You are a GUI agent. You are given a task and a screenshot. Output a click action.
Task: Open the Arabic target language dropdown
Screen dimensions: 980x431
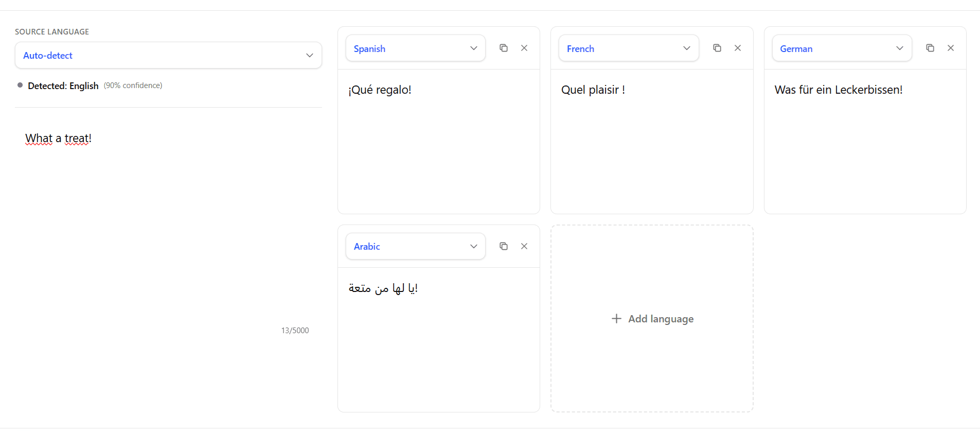[415, 246]
